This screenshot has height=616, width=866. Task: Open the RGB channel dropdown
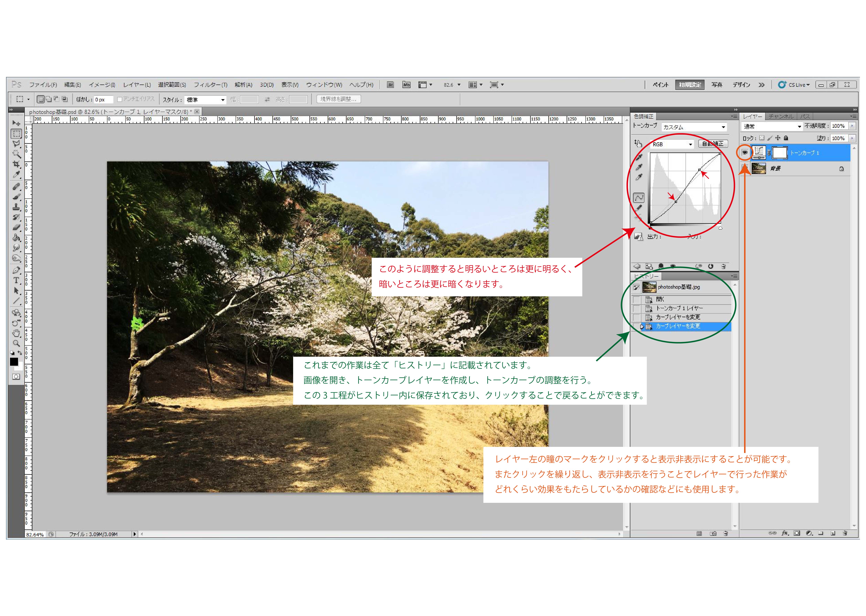coord(672,144)
